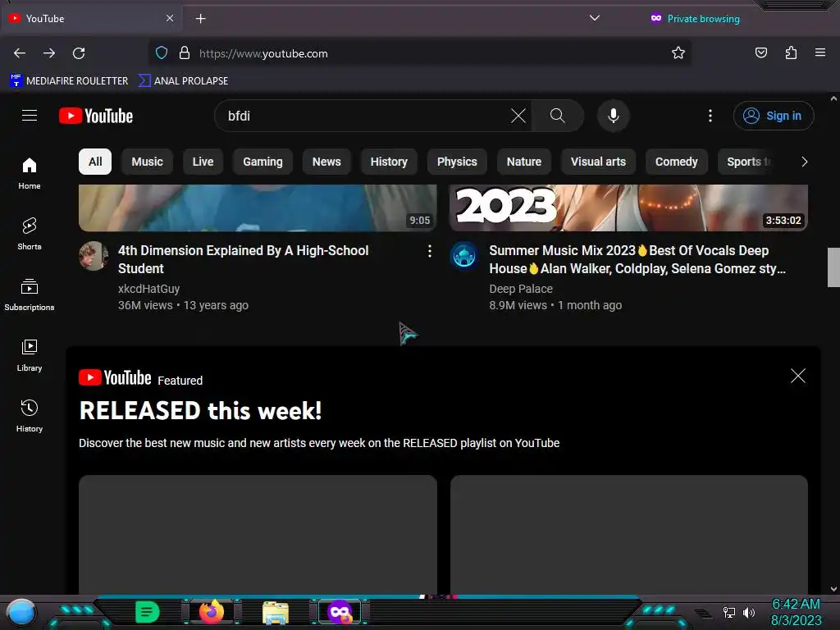
Task: Click the site padlock icon
Action: pyautogui.click(x=185, y=53)
